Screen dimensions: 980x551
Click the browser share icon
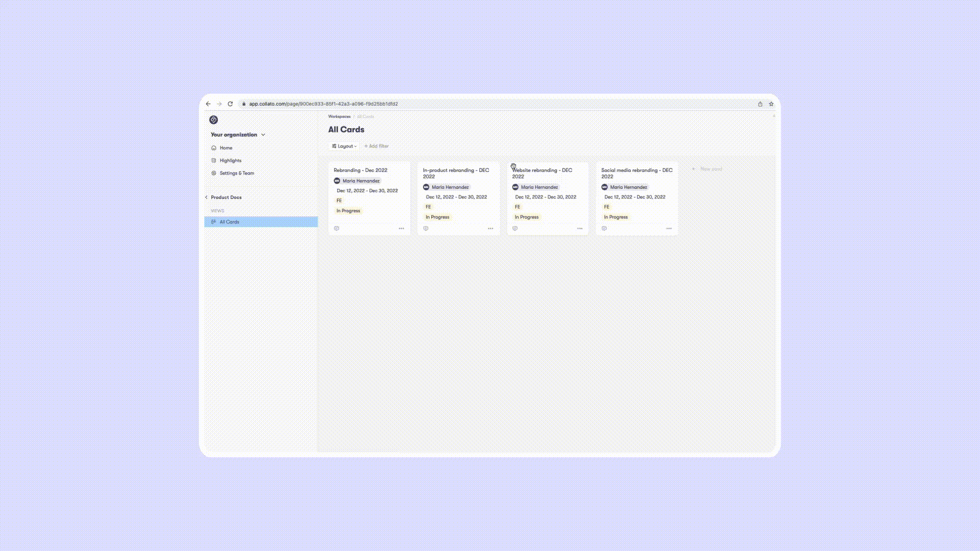[x=760, y=104]
